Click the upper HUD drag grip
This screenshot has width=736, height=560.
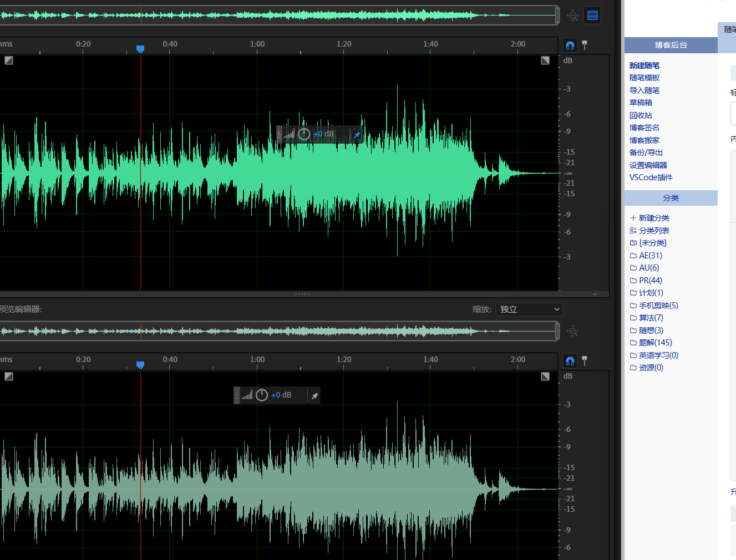tap(279, 134)
